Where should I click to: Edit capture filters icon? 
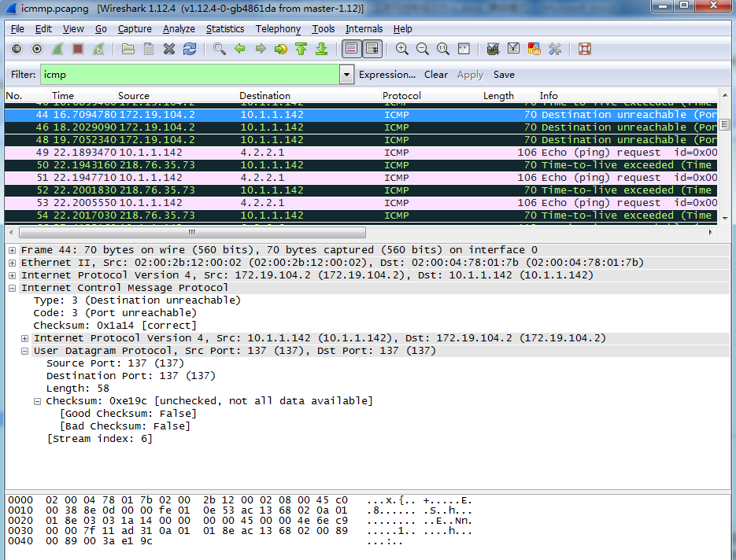(493, 49)
